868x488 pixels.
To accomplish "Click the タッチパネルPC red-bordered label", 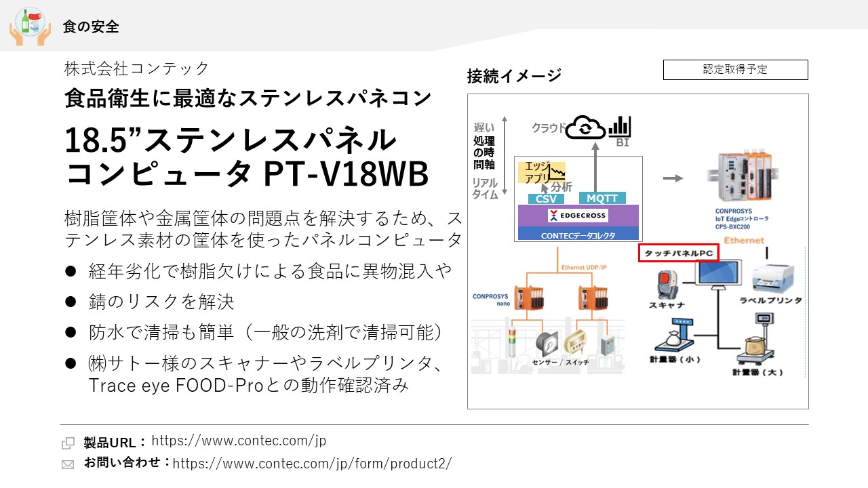I will [x=679, y=253].
